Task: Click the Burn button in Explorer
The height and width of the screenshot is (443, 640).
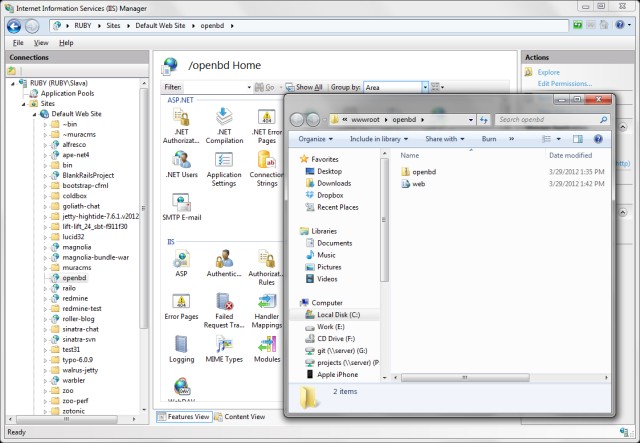Action: [489, 139]
